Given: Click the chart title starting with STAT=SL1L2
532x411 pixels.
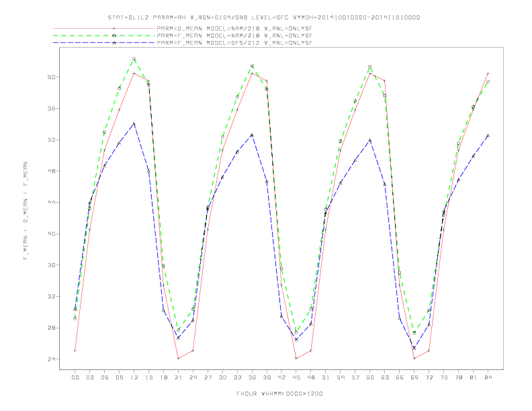Looking at the screenshot, I should (x=263, y=17).
